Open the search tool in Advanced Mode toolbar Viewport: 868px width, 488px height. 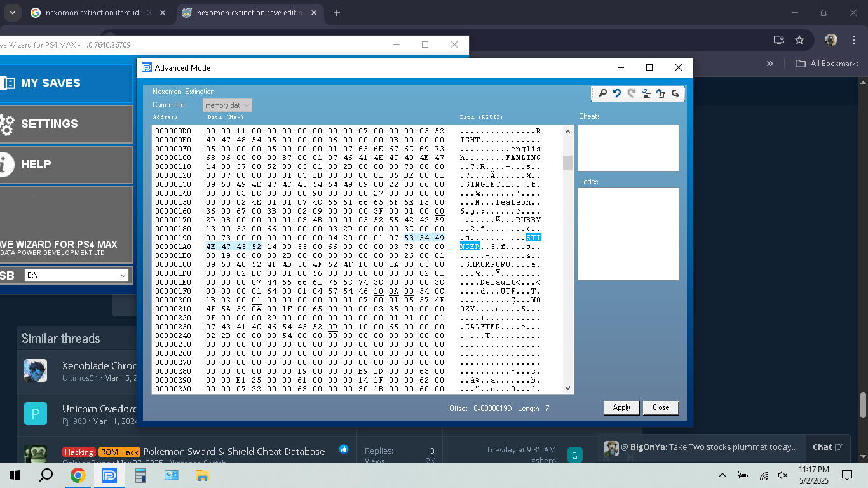(x=602, y=93)
